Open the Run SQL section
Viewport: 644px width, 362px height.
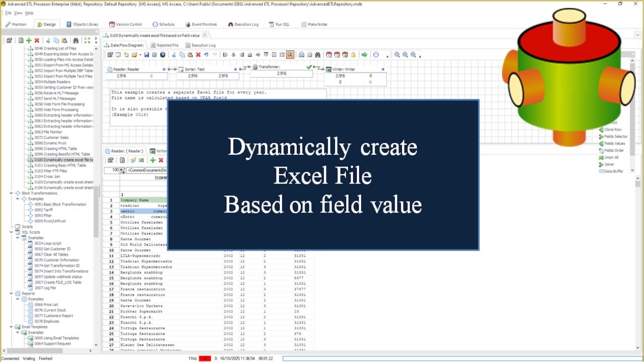coord(279,24)
